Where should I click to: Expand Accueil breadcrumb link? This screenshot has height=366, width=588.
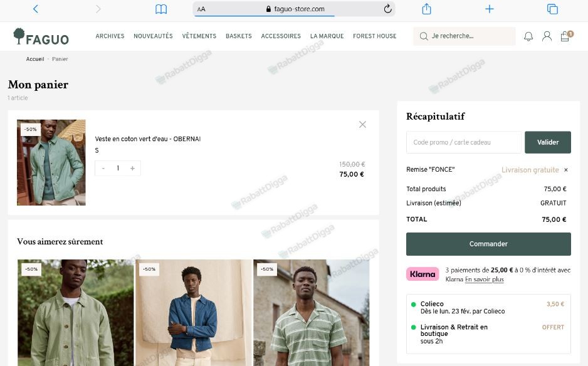[34, 59]
